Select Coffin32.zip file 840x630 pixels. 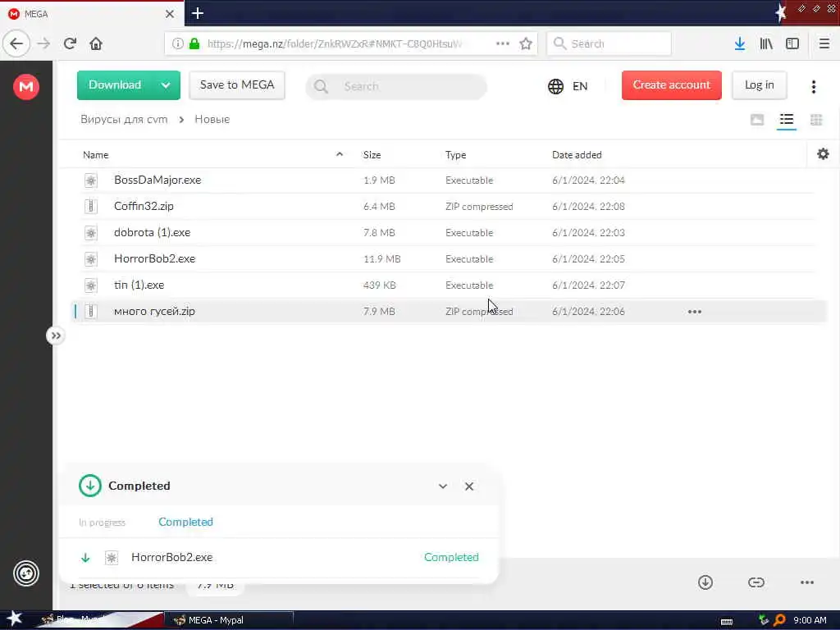click(x=144, y=206)
